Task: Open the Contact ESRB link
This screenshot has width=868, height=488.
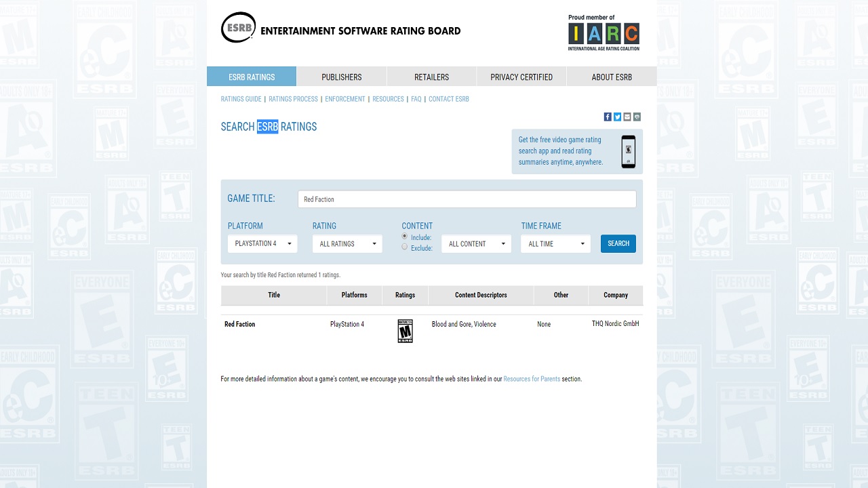Action: coord(449,99)
